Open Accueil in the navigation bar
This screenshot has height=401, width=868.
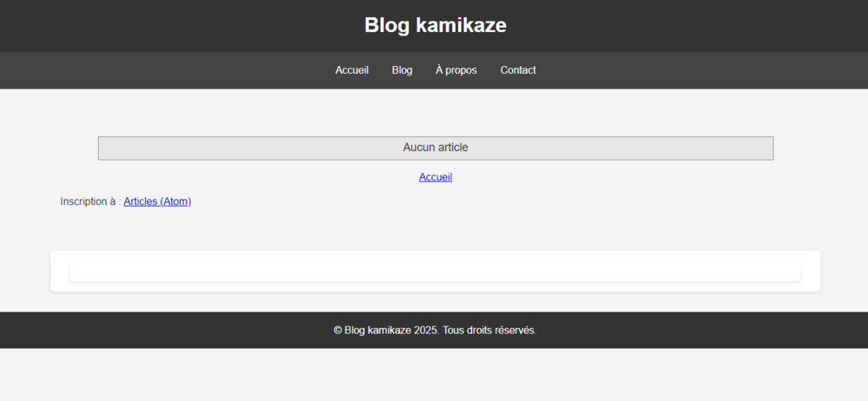click(x=352, y=70)
